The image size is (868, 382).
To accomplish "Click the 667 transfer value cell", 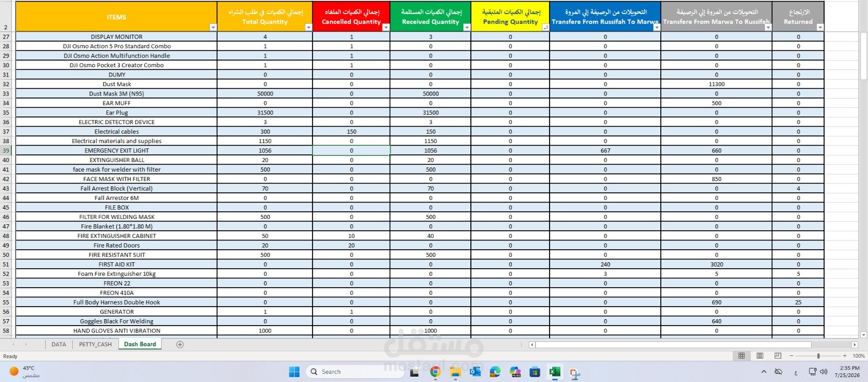I will tap(605, 151).
